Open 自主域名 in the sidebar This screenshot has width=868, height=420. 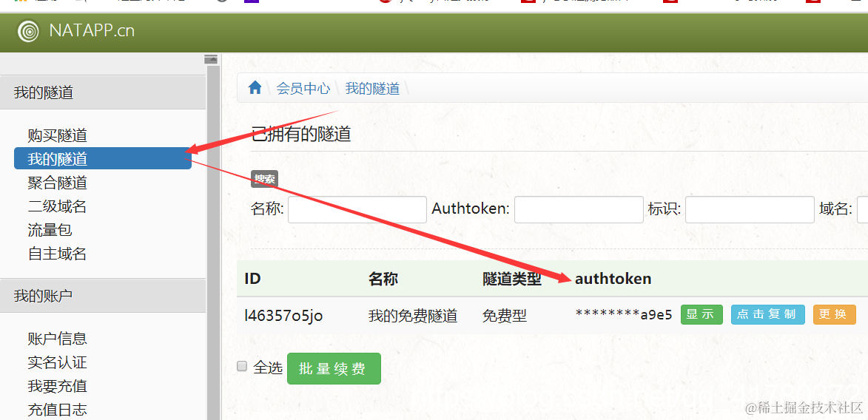[x=58, y=254]
